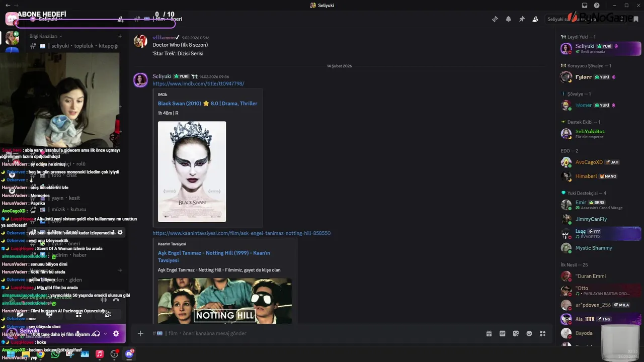The height and width of the screenshot is (362, 644).
Task: Start screen share from voice panel
Action: 49,315
